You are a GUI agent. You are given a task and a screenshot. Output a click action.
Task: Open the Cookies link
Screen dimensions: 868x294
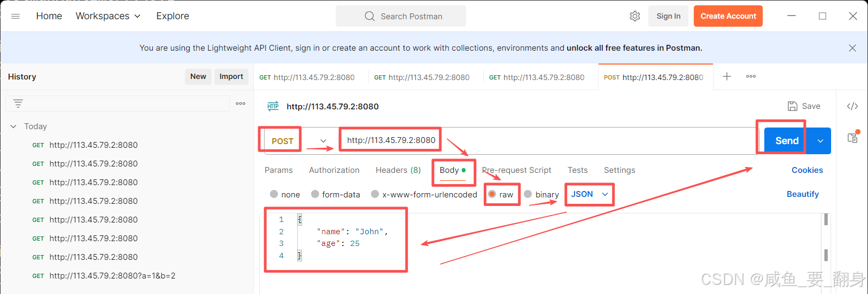pos(807,170)
